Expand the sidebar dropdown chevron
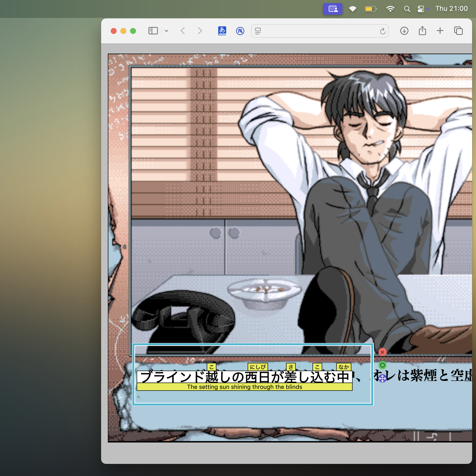 167,31
